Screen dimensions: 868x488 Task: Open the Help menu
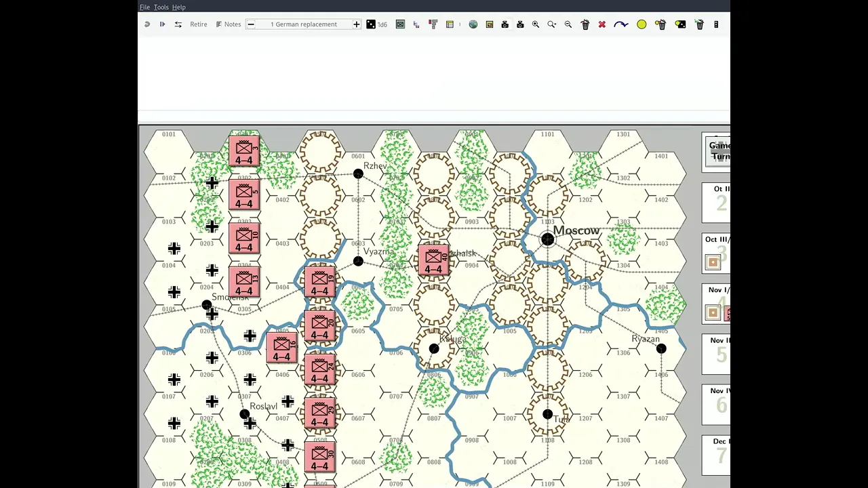178,7
